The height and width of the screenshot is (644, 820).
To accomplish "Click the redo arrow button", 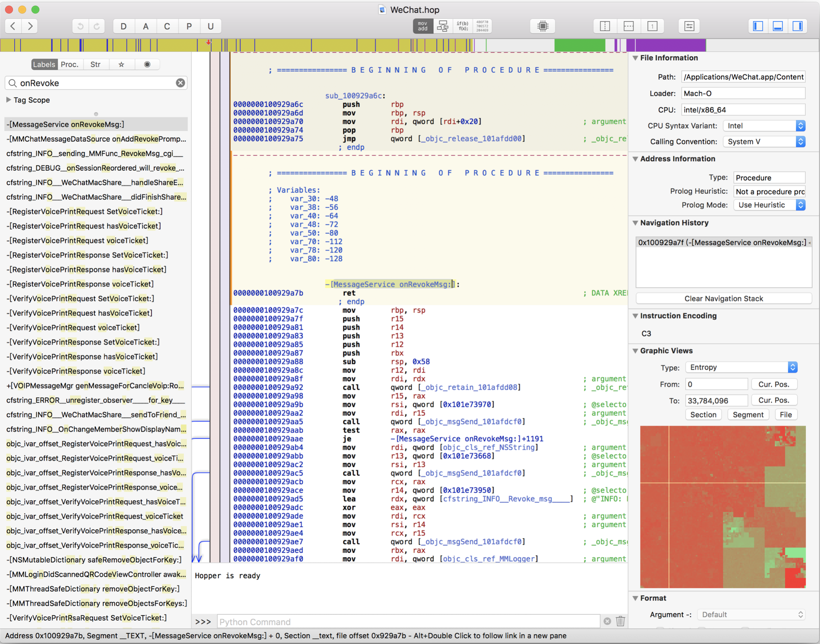I will tap(97, 26).
